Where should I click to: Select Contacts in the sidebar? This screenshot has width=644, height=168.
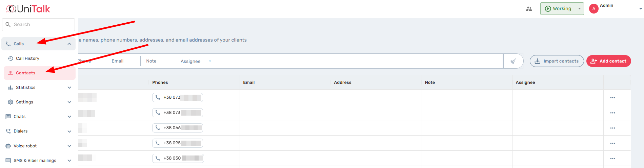pyautogui.click(x=25, y=73)
